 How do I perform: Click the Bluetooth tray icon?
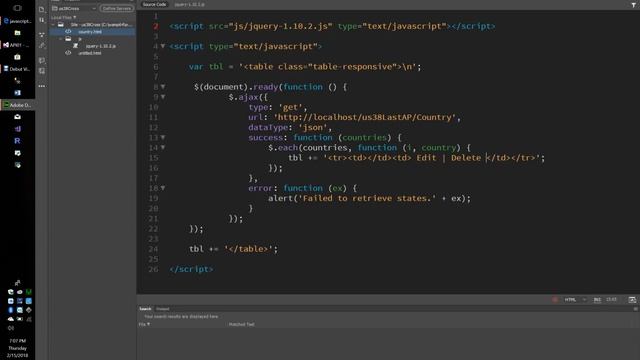(11, 310)
